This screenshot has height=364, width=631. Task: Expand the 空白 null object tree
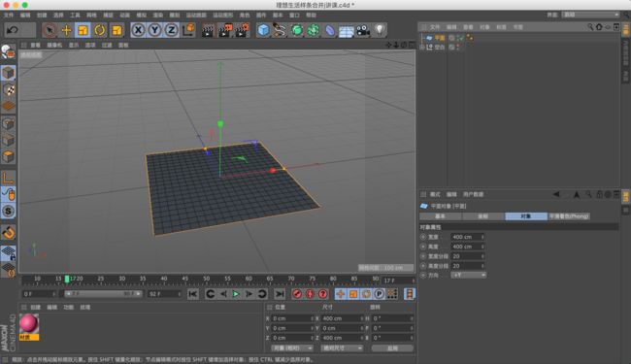click(x=422, y=47)
